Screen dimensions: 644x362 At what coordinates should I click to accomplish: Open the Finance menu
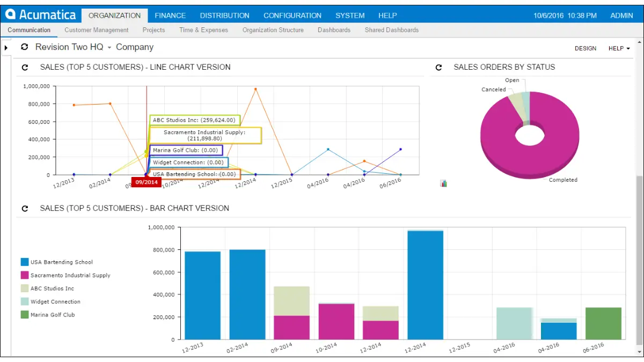(x=170, y=16)
